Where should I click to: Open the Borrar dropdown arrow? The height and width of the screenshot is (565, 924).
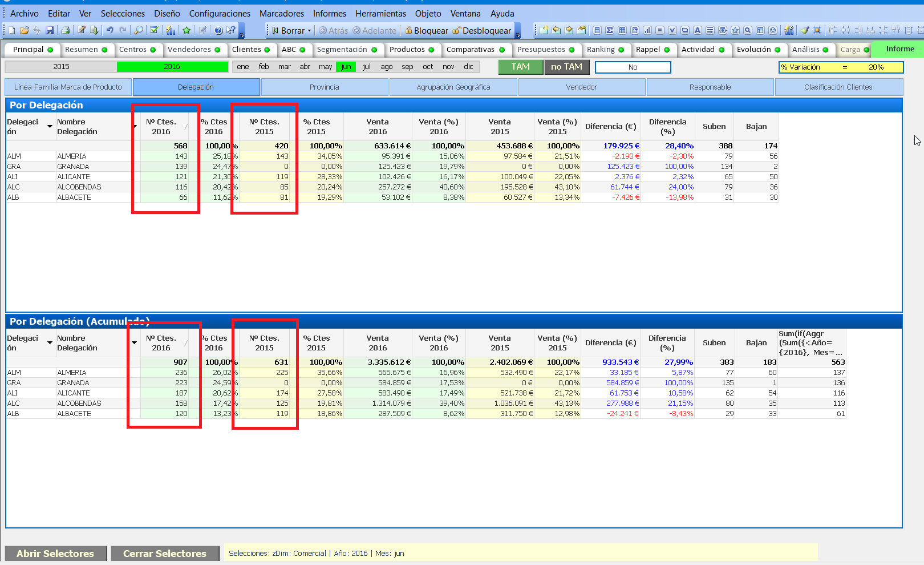(310, 31)
